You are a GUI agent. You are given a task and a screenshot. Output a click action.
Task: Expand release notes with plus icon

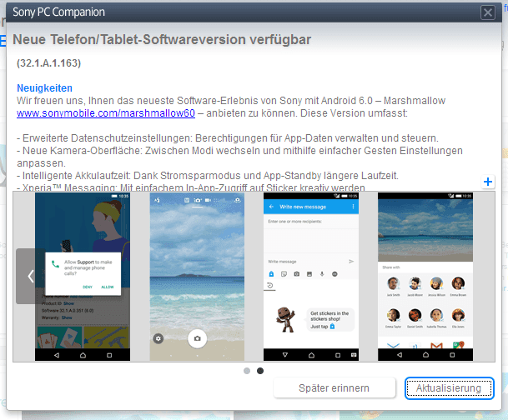[488, 182]
